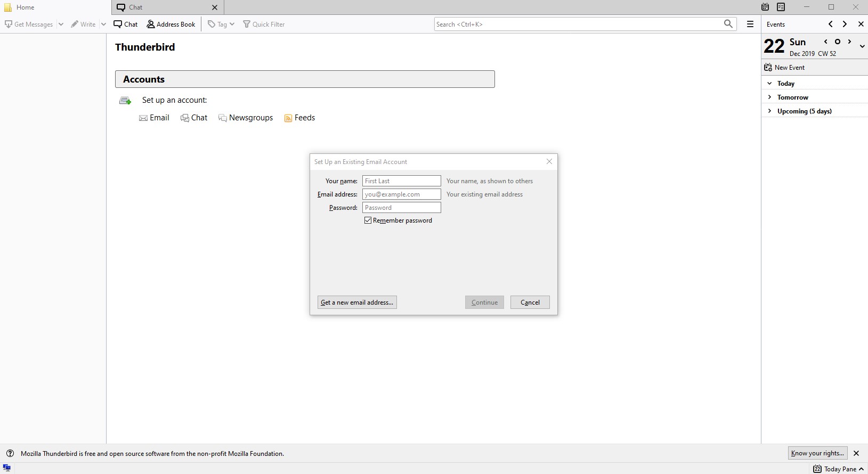Open the hamburger application menu

750,24
